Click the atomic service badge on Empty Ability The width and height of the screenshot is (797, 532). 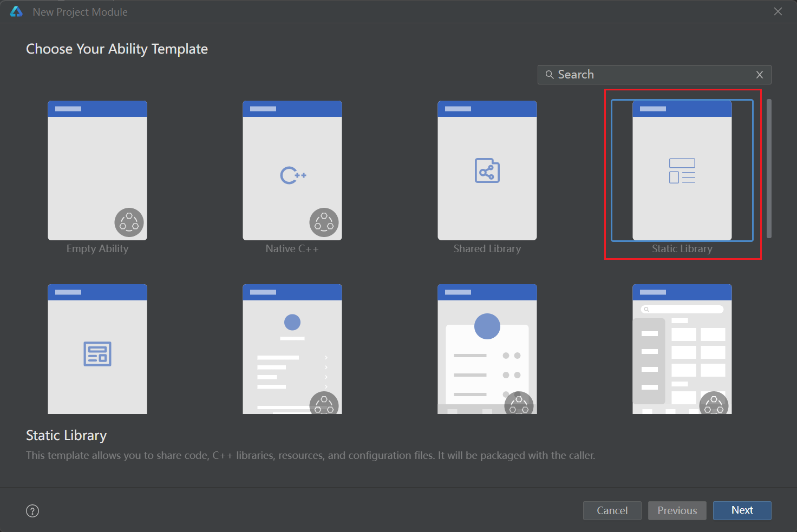[129, 222]
